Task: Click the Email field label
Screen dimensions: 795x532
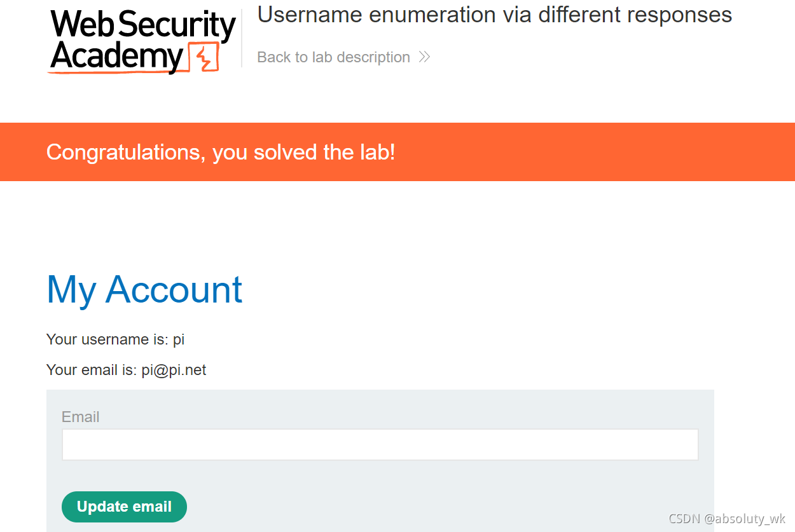Action: (x=80, y=417)
